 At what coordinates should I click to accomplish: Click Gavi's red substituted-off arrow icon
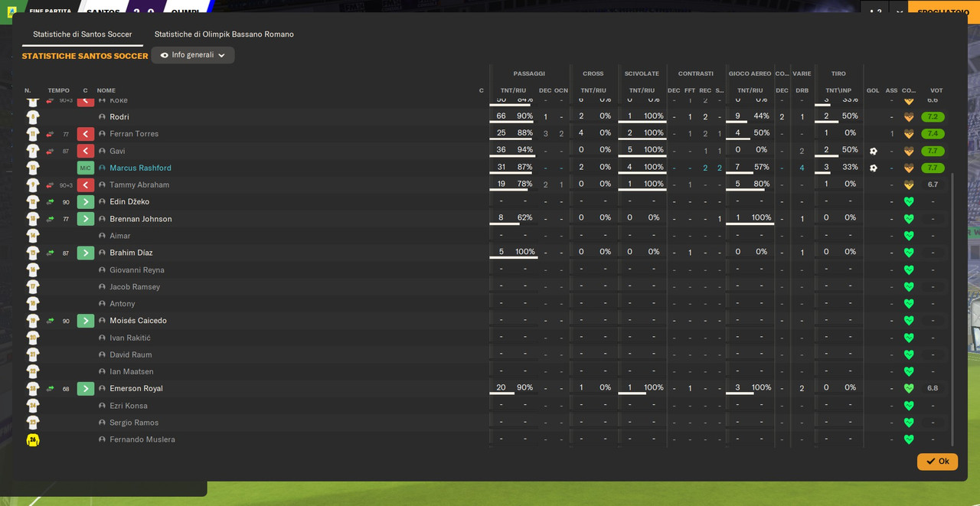(86, 151)
